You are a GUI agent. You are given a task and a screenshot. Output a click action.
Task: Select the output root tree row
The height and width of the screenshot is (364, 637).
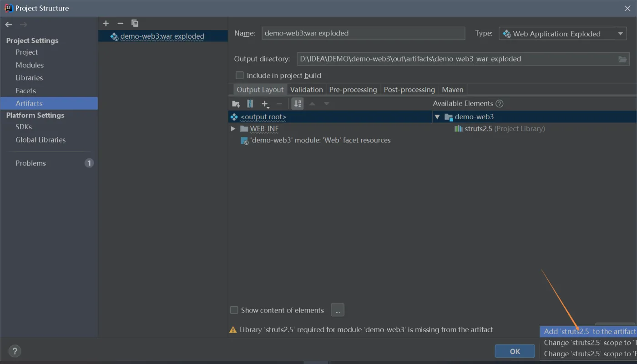coord(330,117)
